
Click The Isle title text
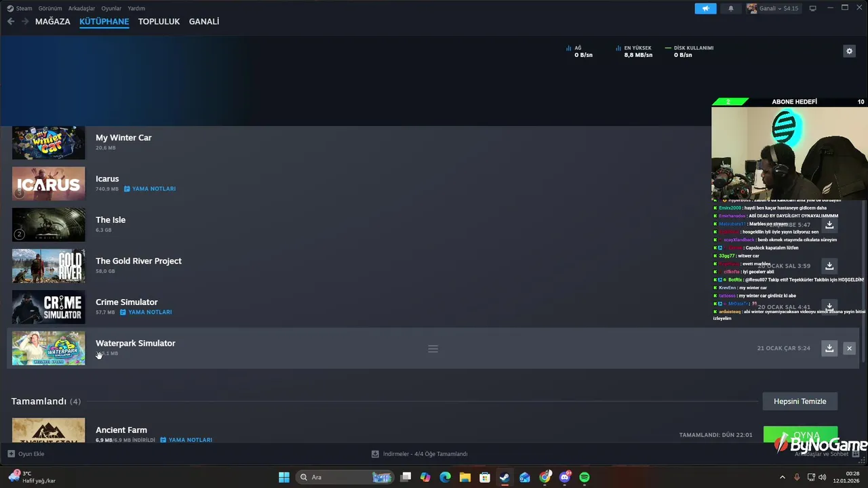pos(111,220)
